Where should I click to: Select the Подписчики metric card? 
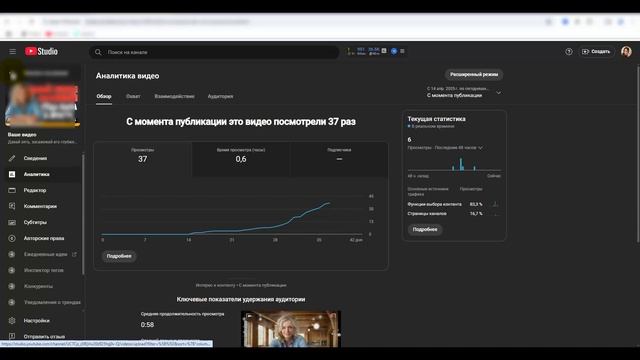pyautogui.click(x=339, y=159)
